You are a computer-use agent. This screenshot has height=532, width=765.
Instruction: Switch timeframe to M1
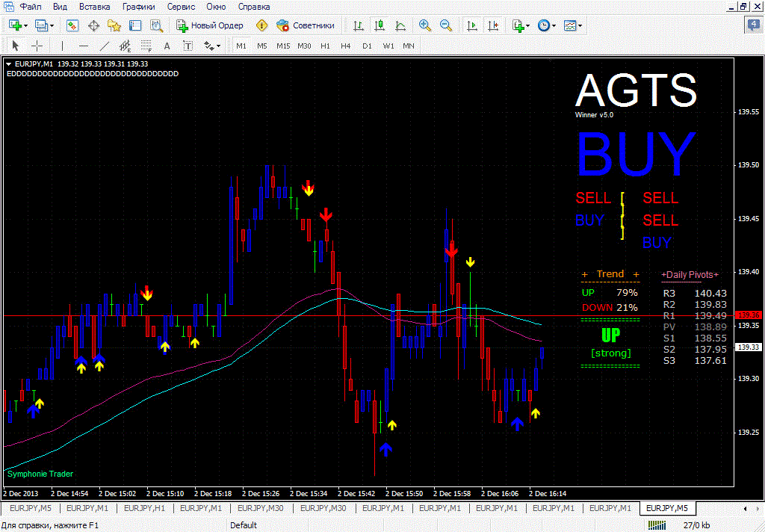tap(241, 46)
